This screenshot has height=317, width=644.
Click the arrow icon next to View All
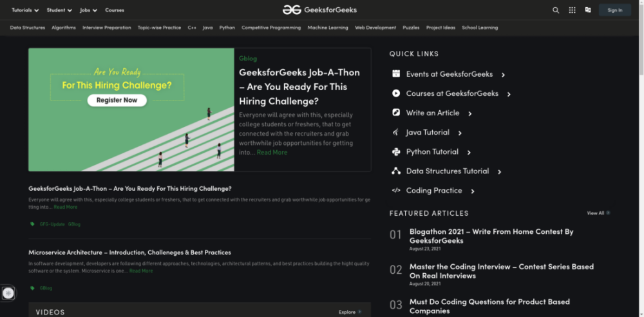click(x=609, y=213)
